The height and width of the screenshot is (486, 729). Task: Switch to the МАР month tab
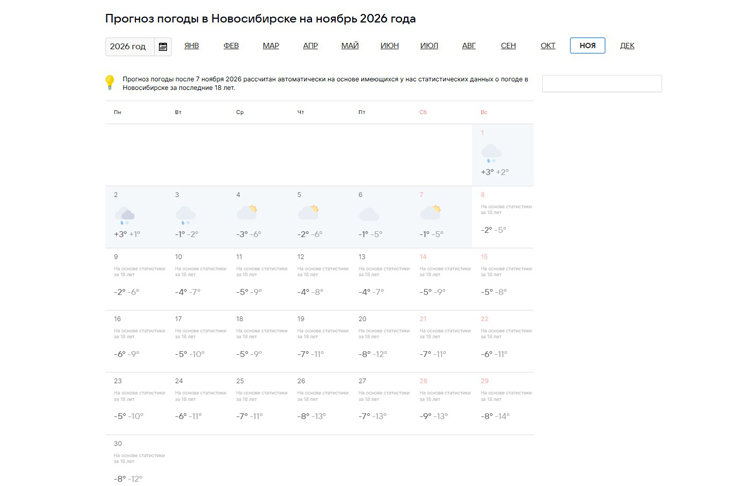tap(271, 46)
